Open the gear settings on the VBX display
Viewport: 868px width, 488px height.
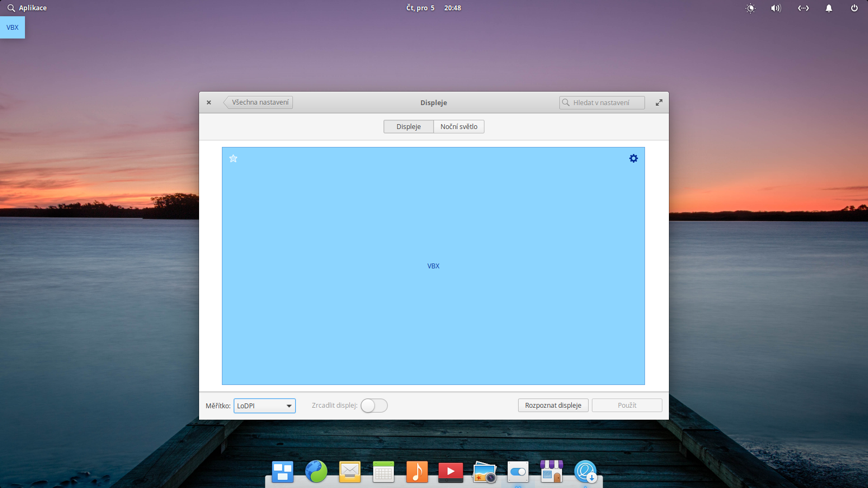tap(633, 158)
